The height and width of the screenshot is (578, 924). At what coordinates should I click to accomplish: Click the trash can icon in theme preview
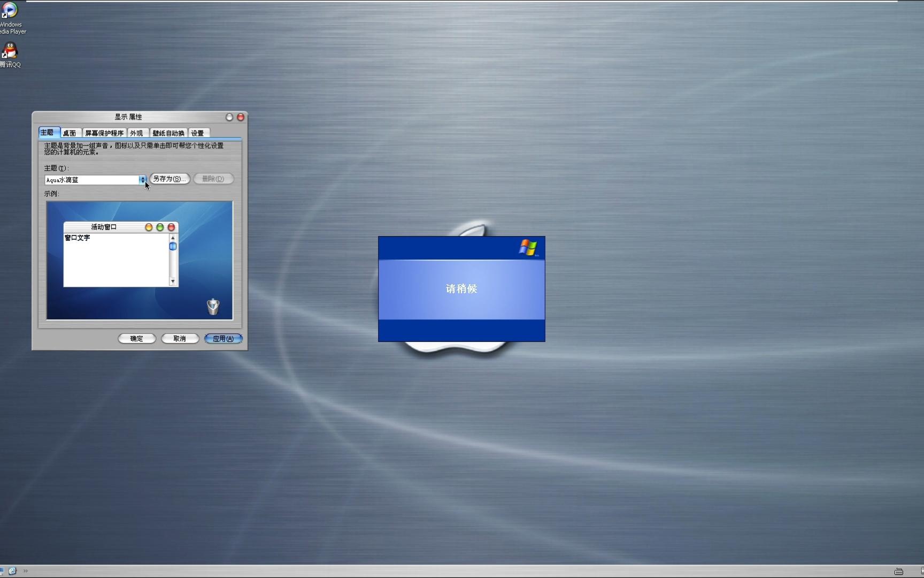213,307
